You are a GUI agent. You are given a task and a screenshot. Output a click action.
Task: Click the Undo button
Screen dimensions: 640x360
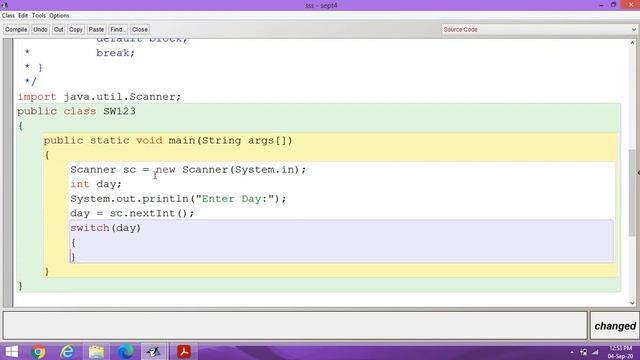(40, 29)
